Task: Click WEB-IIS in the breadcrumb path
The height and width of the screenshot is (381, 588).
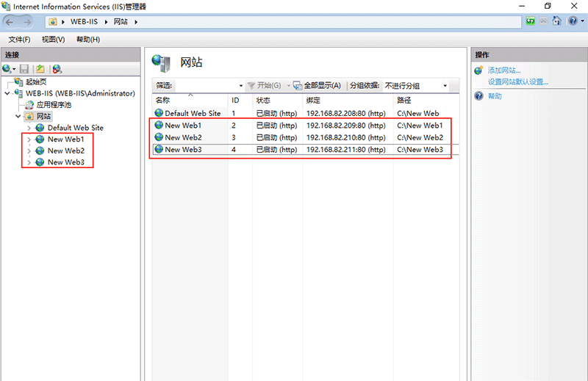Action: (84, 22)
